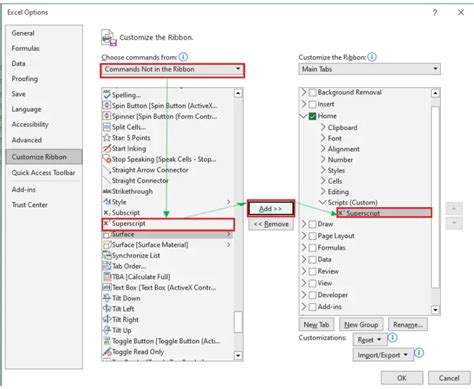Click the Text Box ActiveX icon
Viewport: 474px width, 389px height.
point(107,287)
